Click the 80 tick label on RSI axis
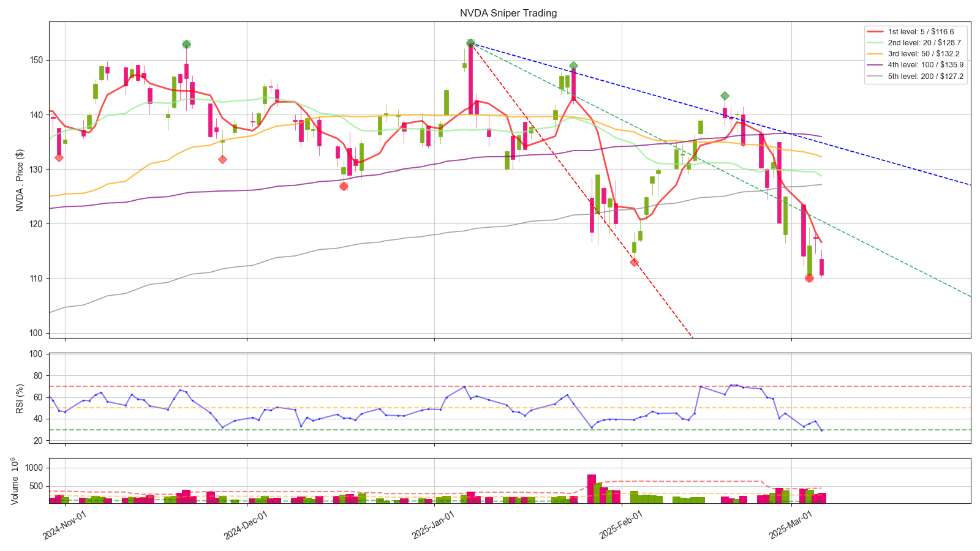 point(39,375)
